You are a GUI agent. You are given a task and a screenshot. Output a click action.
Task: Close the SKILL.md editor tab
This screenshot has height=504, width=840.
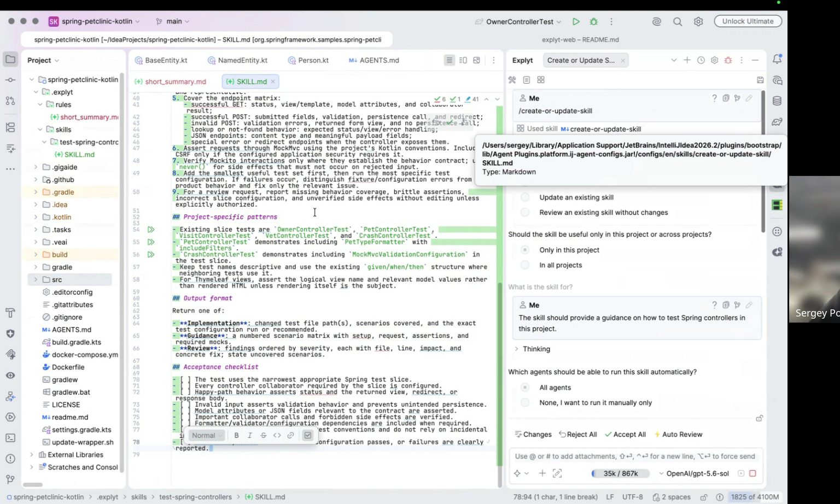coord(272,81)
